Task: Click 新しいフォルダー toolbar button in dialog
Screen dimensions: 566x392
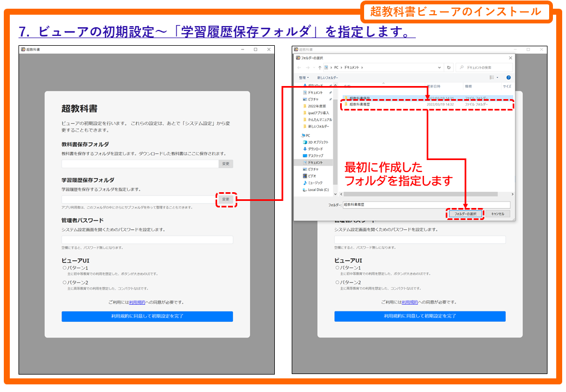Action: pyautogui.click(x=328, y=78)
